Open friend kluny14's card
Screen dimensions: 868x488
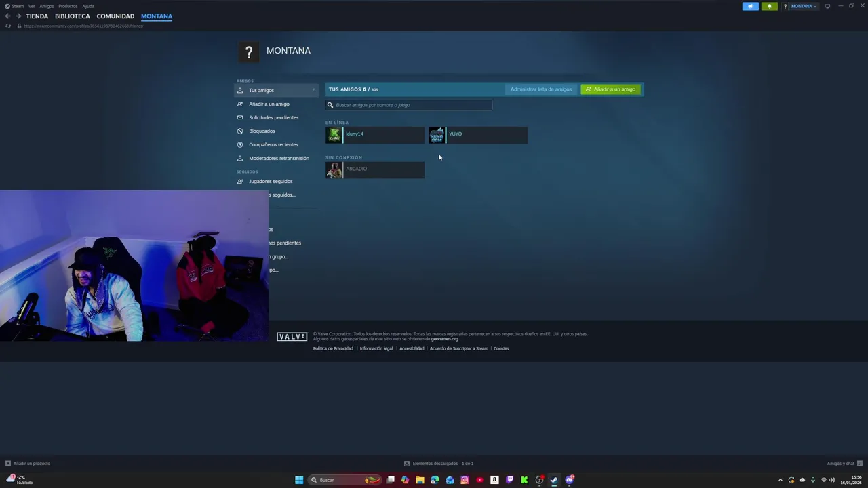click(x=375, y=135)
